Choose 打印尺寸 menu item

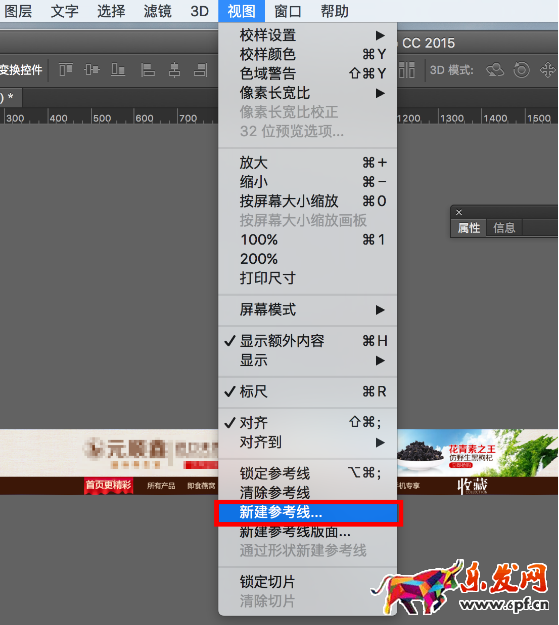[x=307, y=278]
